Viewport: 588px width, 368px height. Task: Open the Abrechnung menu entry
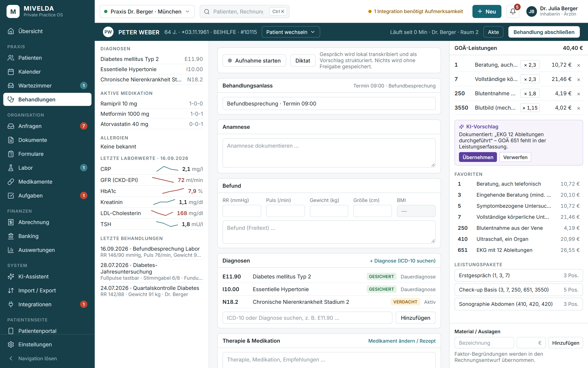click(47, 222)
